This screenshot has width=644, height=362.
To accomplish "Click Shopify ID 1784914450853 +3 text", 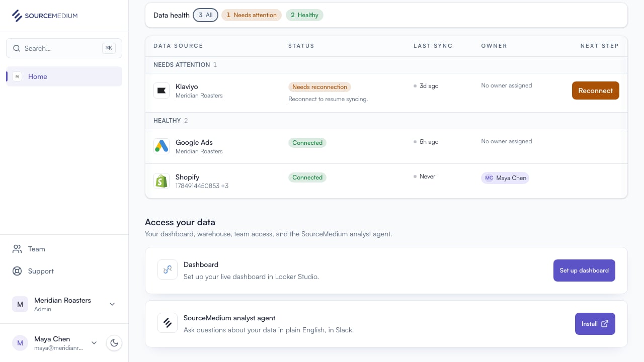I will pos(202,186).
